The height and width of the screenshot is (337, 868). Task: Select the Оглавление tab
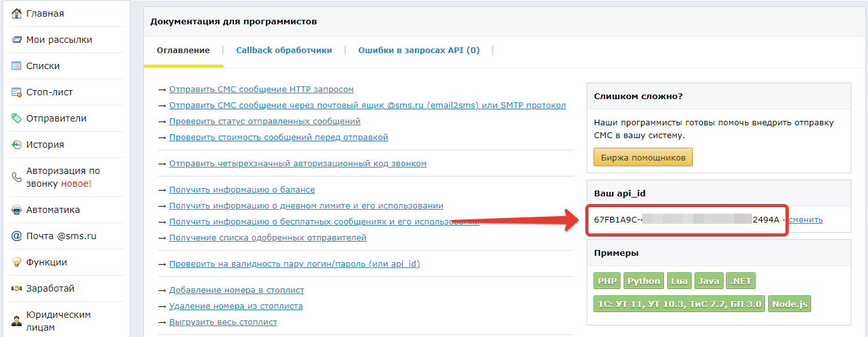click(x=183, y=51)
